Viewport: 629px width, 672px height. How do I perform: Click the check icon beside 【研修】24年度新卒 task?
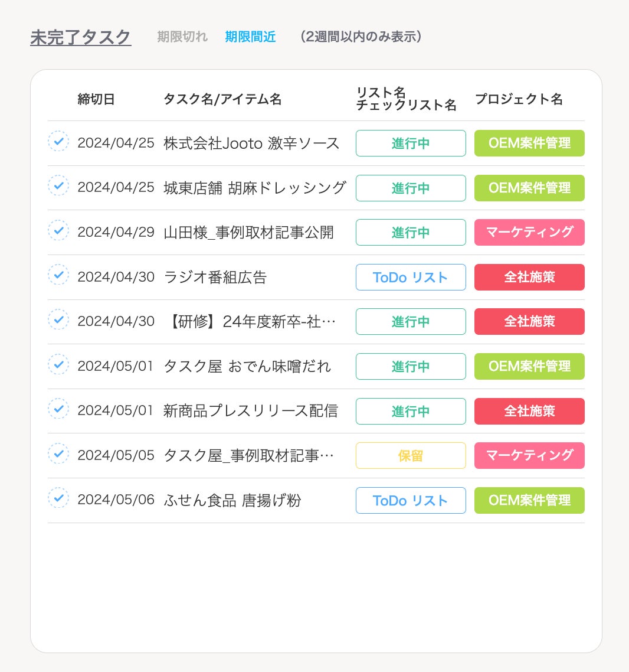[58, 320]
